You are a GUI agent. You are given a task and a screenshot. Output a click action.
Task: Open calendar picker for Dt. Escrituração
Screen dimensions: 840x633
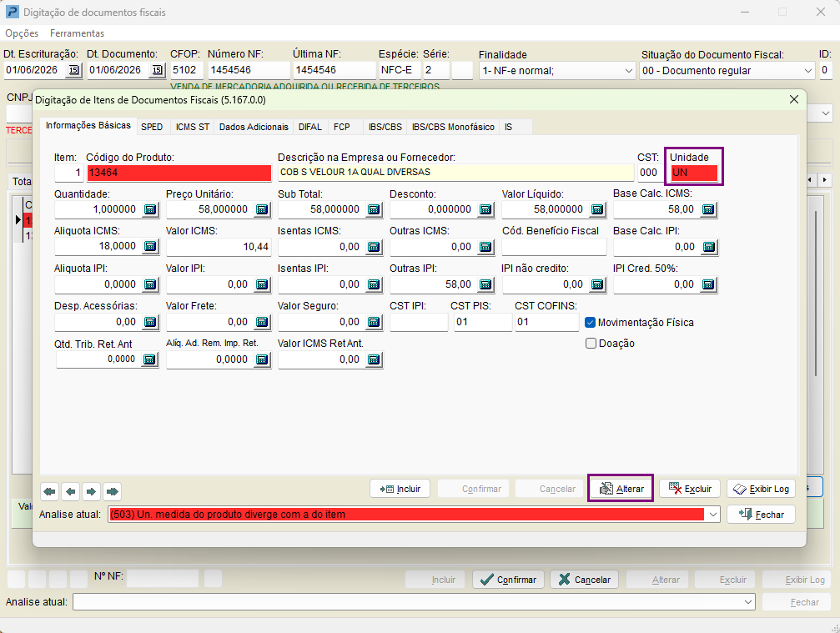click(x=74, y=70)
